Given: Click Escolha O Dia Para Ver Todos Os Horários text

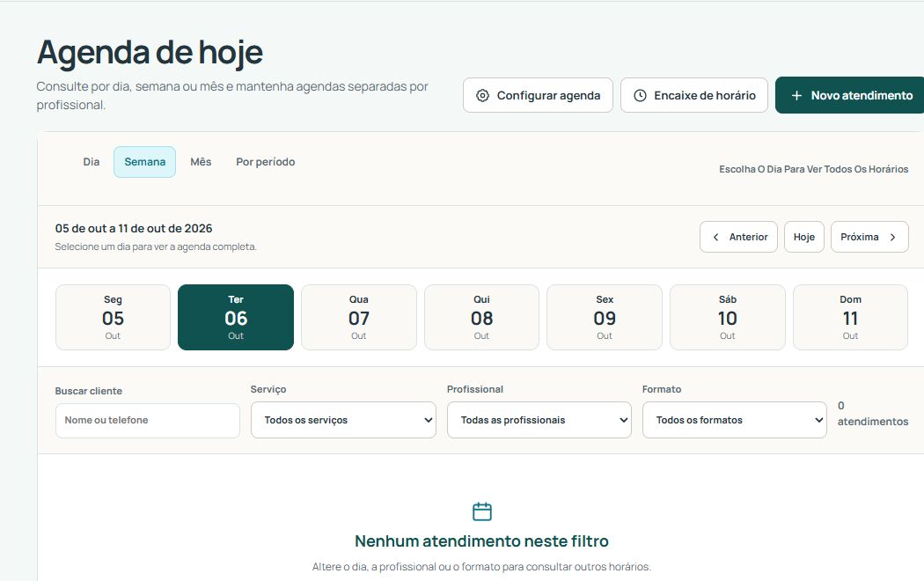Looking at the screenshot, I should pyautogui.click(x=814, y=169).
